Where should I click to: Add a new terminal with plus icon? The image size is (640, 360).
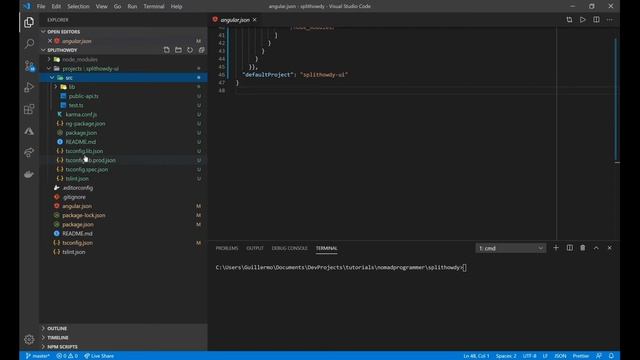[556, 248]
